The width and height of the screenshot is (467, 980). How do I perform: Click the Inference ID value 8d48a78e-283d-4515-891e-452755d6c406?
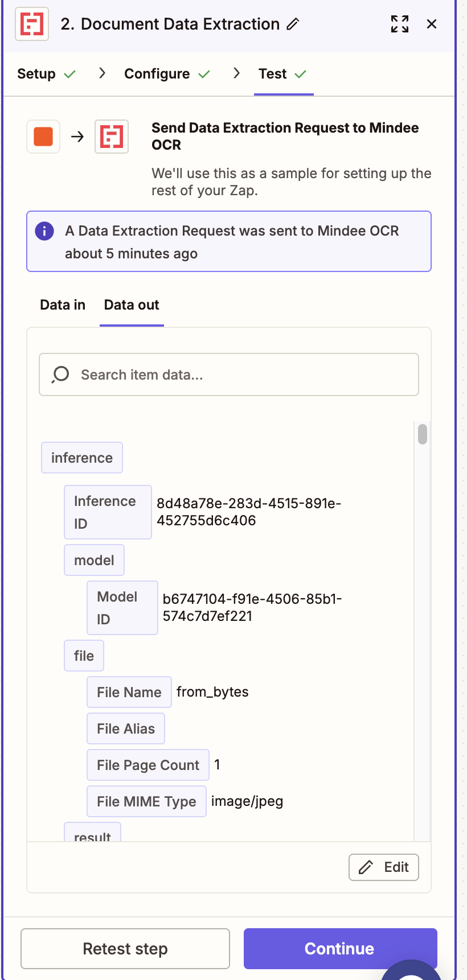(x=249, y=512)
